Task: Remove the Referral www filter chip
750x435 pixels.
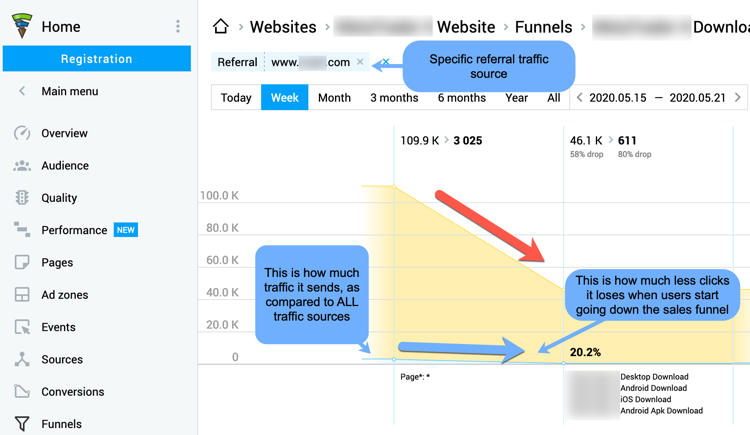Action: [360, 62]
